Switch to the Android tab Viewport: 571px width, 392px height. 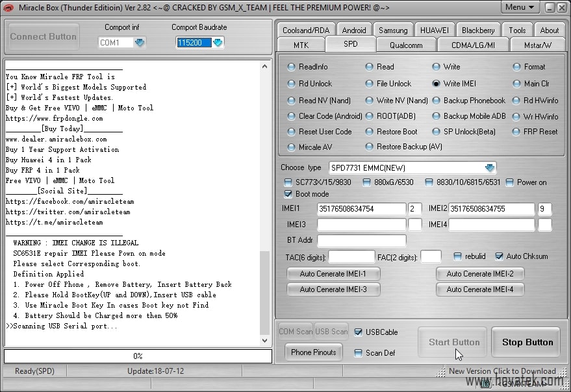click(x=354, y=31)
